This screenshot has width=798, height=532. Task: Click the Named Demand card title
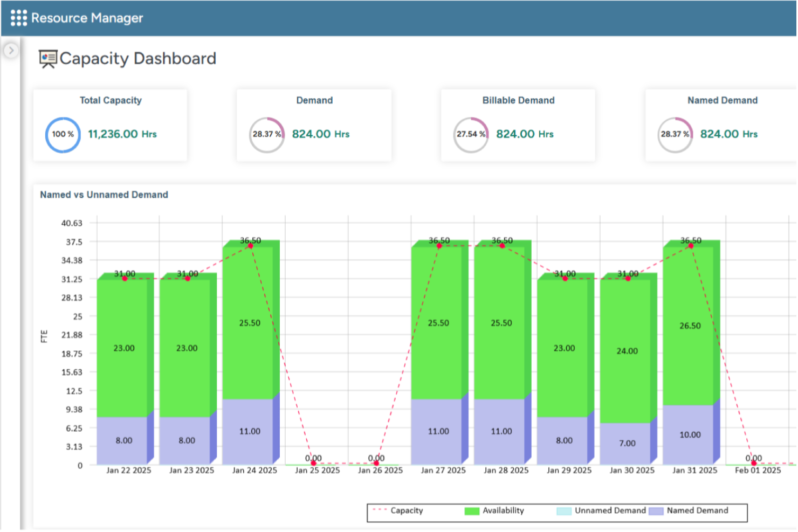(723, 100)
